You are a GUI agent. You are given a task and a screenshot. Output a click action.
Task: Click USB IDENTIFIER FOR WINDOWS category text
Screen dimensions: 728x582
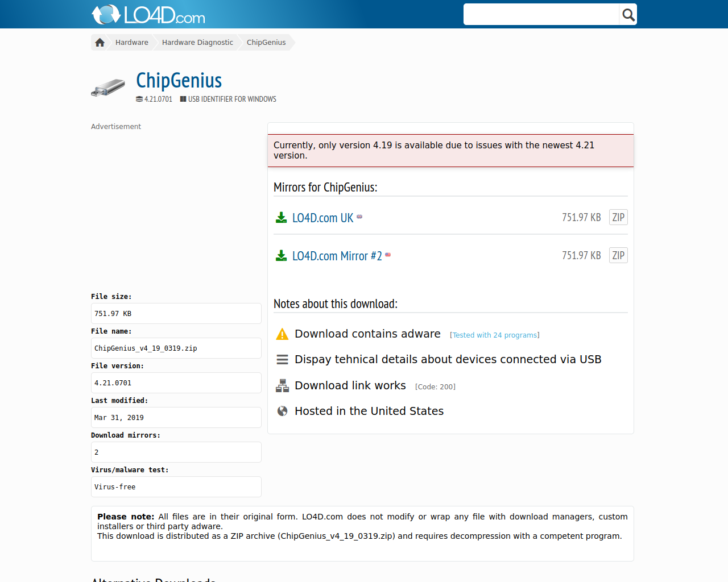(x=232, y=99)
